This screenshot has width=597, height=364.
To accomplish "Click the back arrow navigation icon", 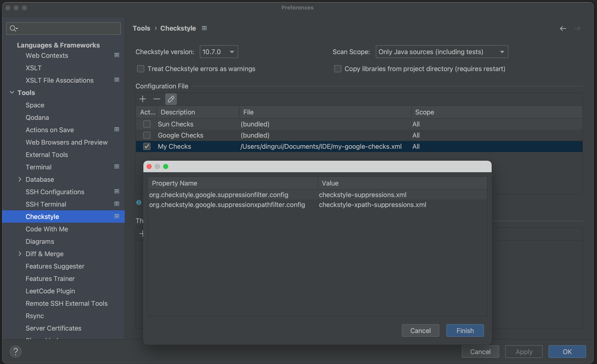I will tap(563, 29).
